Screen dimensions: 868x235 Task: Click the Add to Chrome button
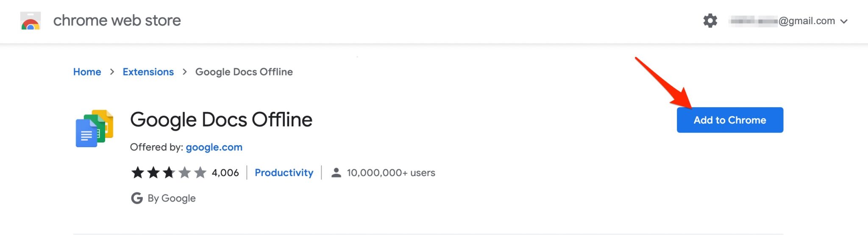coord(729,120)
